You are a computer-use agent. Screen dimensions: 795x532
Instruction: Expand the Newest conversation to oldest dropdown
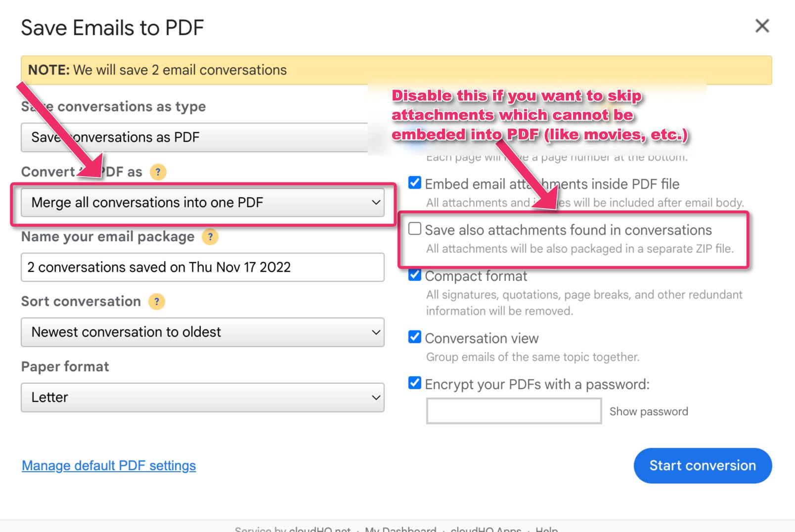point(203,332)
